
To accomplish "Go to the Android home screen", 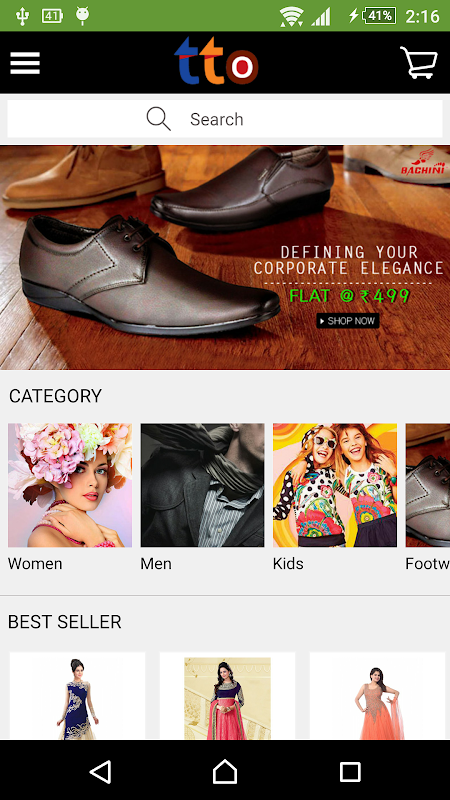I will click(x=225, y=771).
